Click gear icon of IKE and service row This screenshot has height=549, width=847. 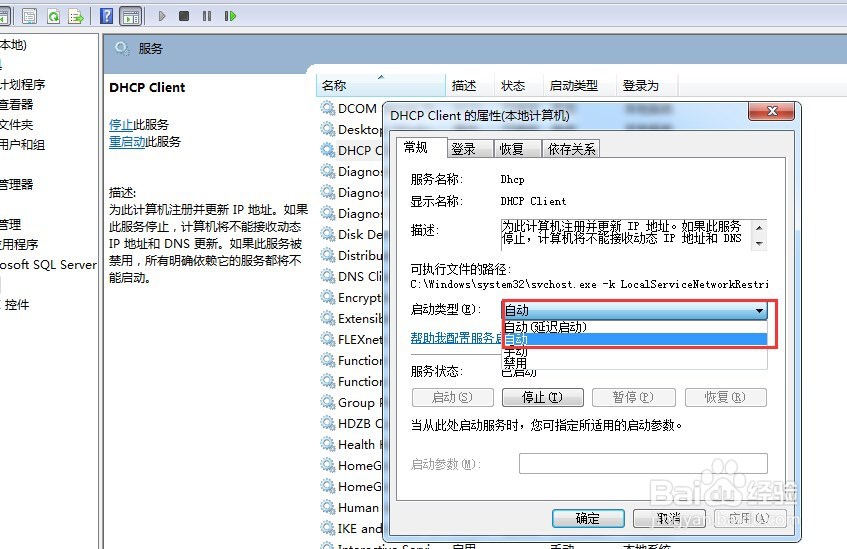point(327,528)
